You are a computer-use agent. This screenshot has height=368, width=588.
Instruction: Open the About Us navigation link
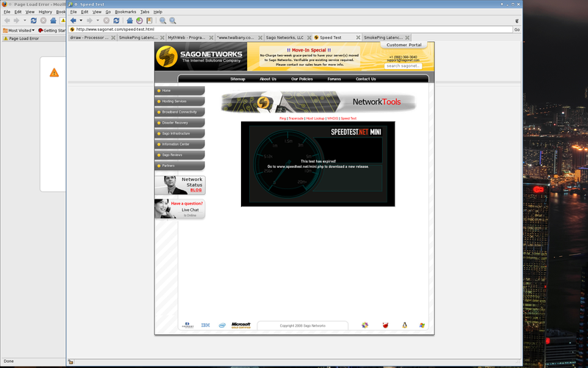click(268, 79)
